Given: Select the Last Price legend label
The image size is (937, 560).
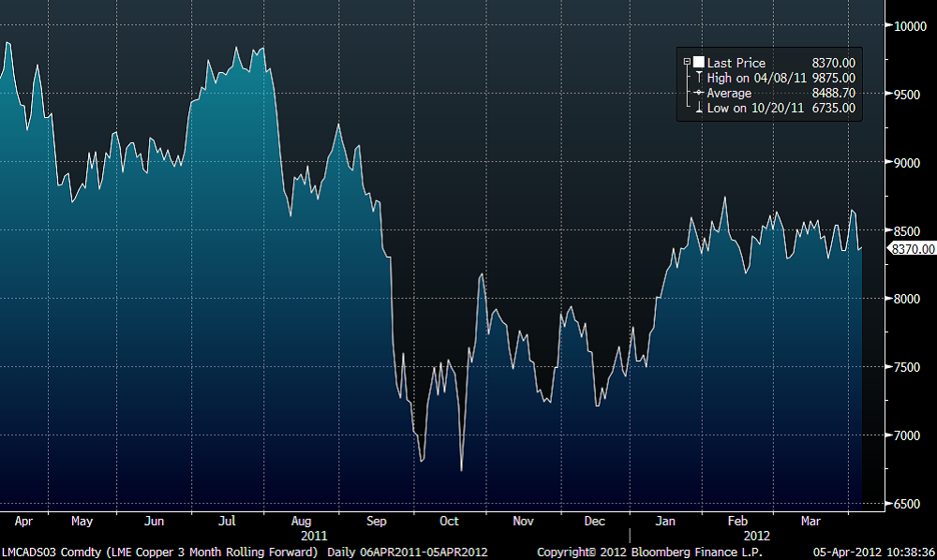Looking at the screenshot, I should (736, 63).
